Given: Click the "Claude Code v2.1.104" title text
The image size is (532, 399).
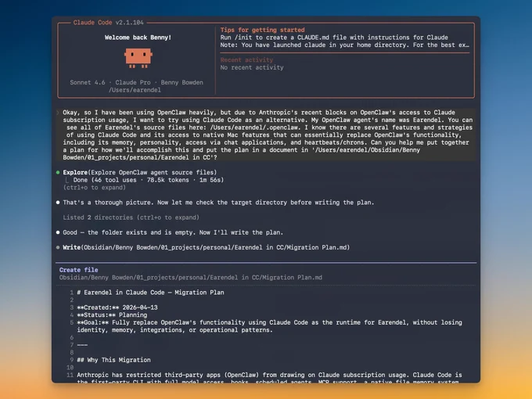Looking at the screenshot, I should tap(108, 23).
